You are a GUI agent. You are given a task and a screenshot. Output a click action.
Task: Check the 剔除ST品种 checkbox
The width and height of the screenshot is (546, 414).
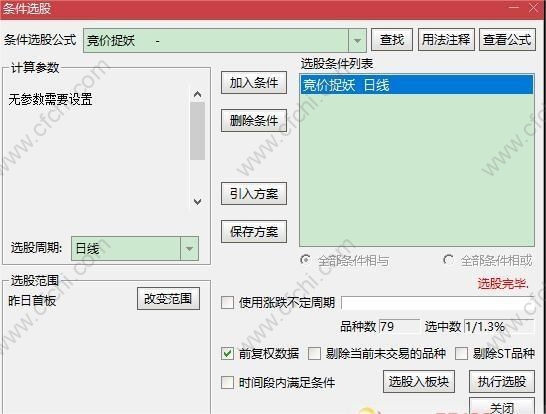[461, 353]
